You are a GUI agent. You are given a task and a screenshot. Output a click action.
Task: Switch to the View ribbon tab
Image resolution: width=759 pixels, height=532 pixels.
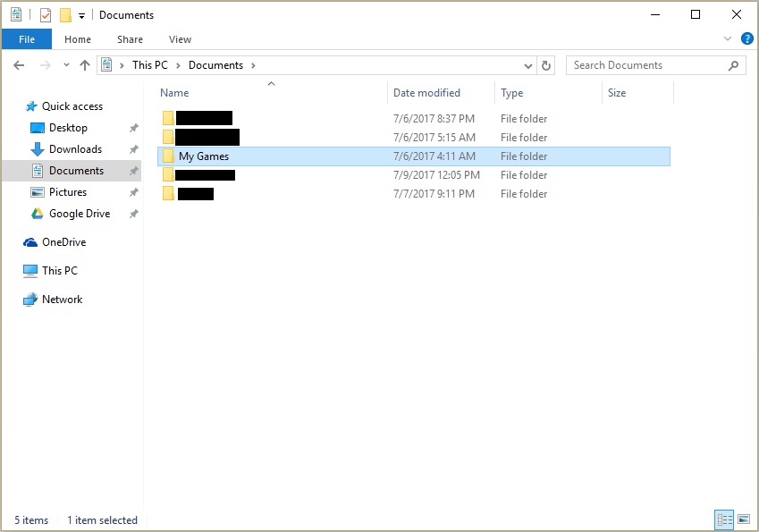180,39
